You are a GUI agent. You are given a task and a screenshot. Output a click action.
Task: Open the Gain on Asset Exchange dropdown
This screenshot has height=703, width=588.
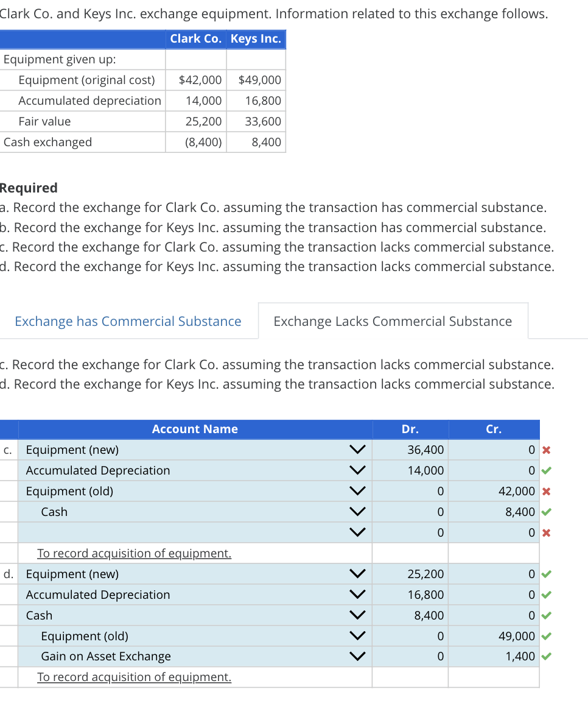point(358,656)
